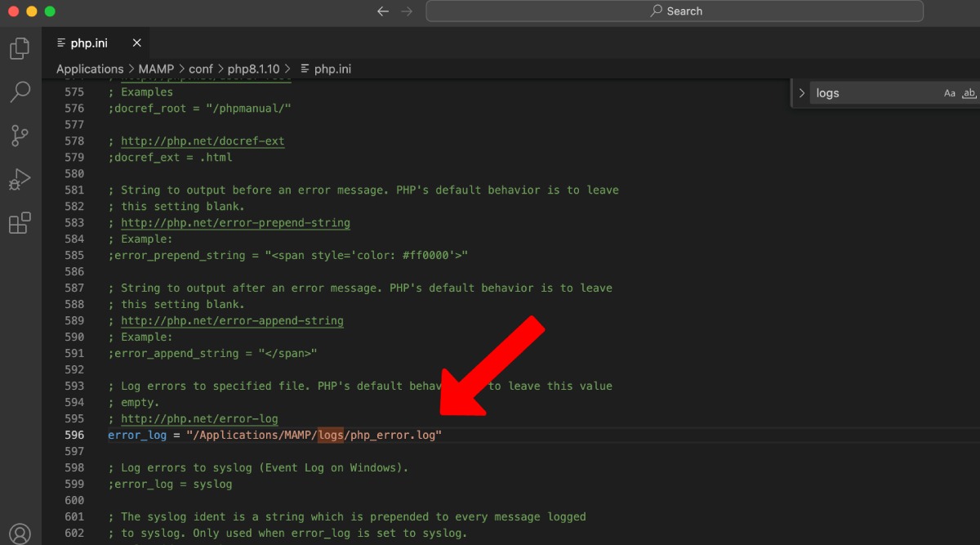Click '; The syslog ident' comment line 601
The width and height of the screenshot is (980, 545).
pos(347,516)
